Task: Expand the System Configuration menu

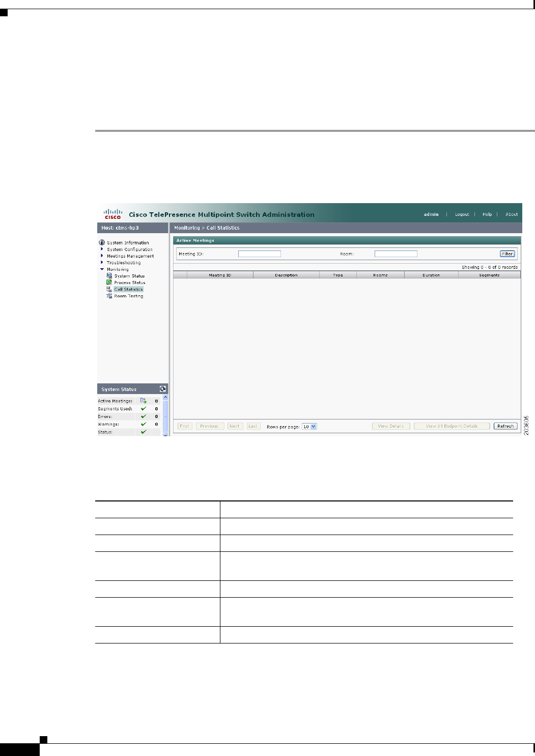Action: click(102, 249)
